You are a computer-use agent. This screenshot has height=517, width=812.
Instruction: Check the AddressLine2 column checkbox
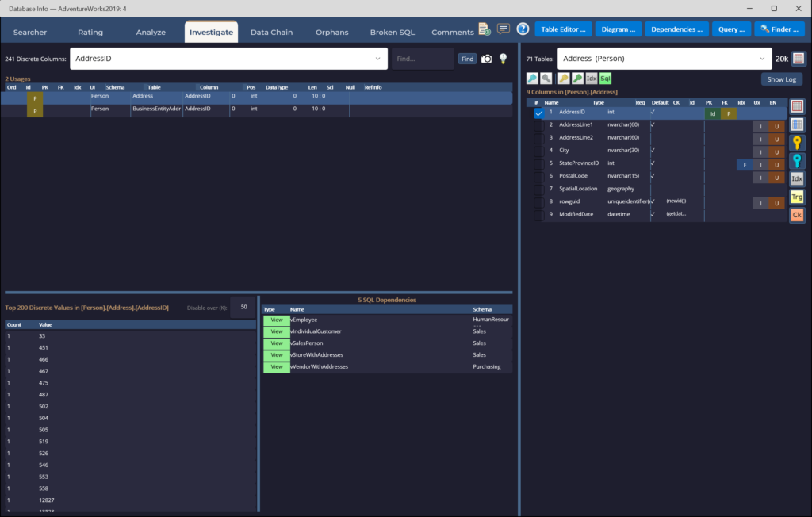(x=538, y=138)
